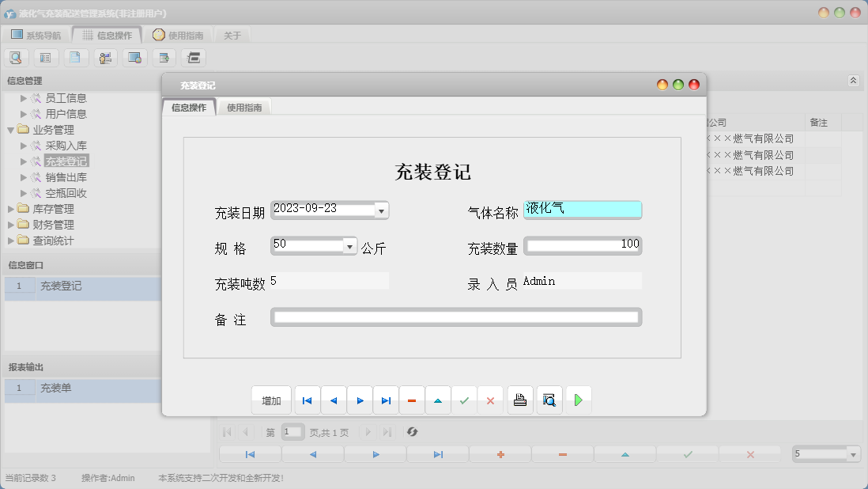This screenshot has width=868, height=489.
Task: Delete current record with the red minus icon
Action: (x=412, y=400)
